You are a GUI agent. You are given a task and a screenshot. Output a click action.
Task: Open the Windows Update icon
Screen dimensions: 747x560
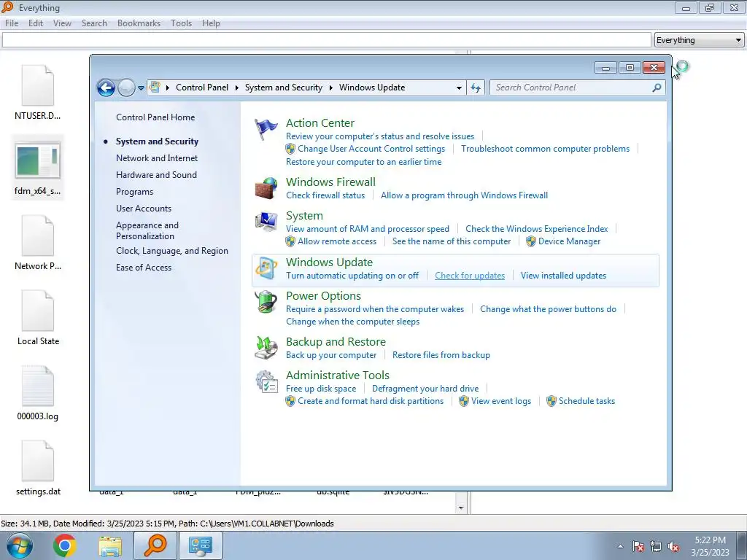click(x=266, y=268)
